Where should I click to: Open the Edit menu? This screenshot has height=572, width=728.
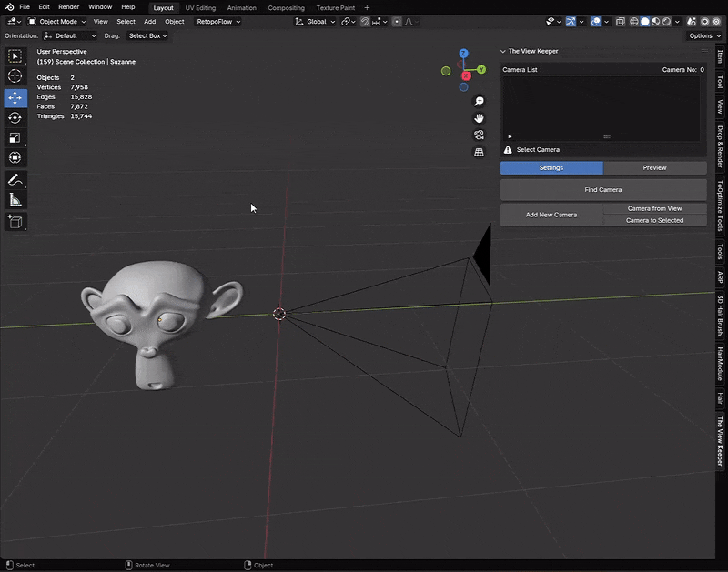point(44,7)
